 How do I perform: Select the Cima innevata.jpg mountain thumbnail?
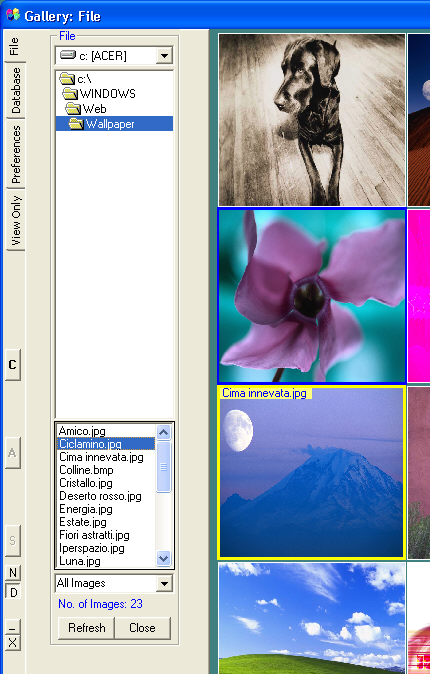pyautogui.click(x=311, y=472)
